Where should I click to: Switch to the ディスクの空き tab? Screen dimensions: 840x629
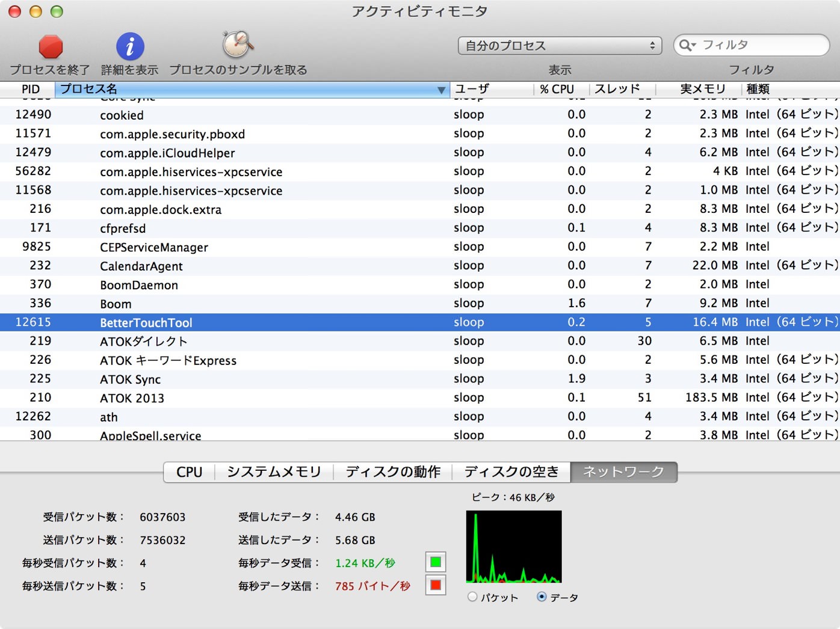(x=511, y=472)
